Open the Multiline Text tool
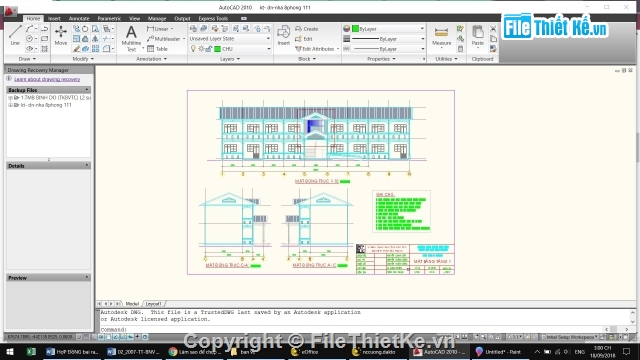Screen dimensions: 640x360 (131, 38)
